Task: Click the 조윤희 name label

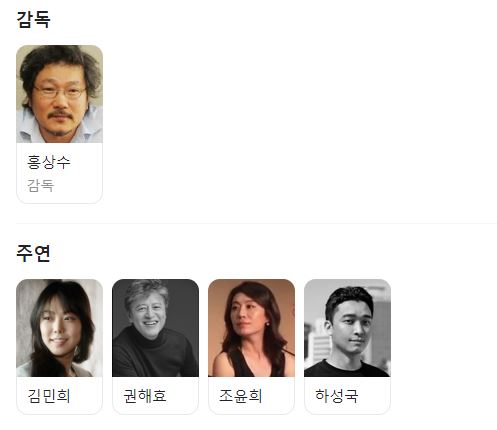Action: coord(241,396)
